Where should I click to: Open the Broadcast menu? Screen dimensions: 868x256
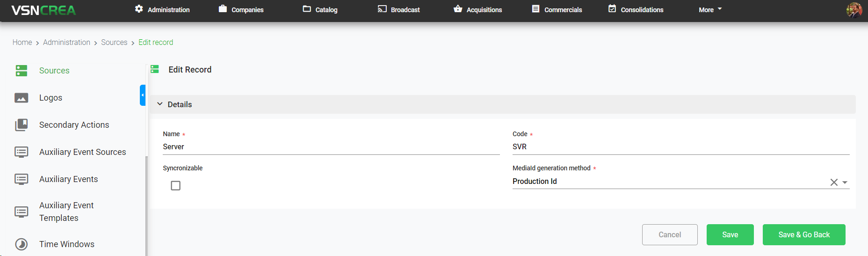pos(399,10)
